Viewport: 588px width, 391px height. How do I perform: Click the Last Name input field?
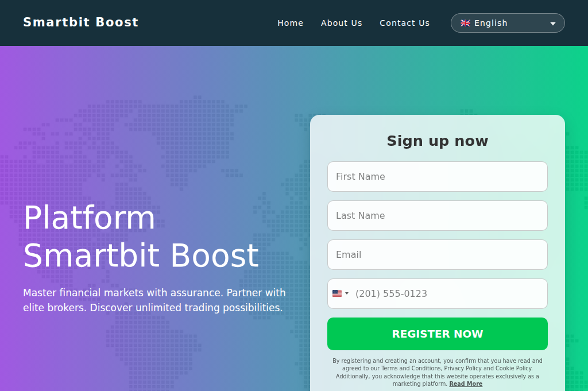tap(438, 215)
